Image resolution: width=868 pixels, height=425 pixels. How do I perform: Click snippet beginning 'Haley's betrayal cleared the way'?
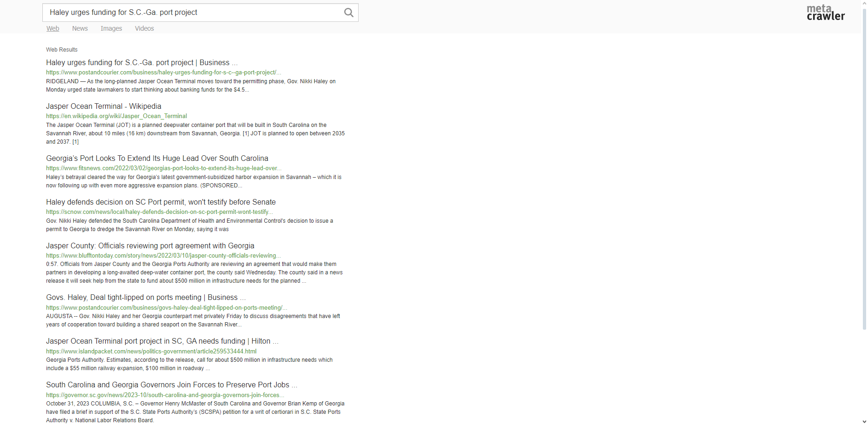click(194, 181)
